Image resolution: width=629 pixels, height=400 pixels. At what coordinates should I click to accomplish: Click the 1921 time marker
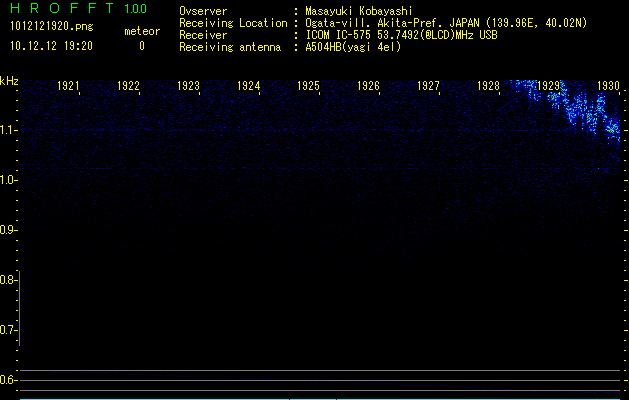click(x=68, y=85)
